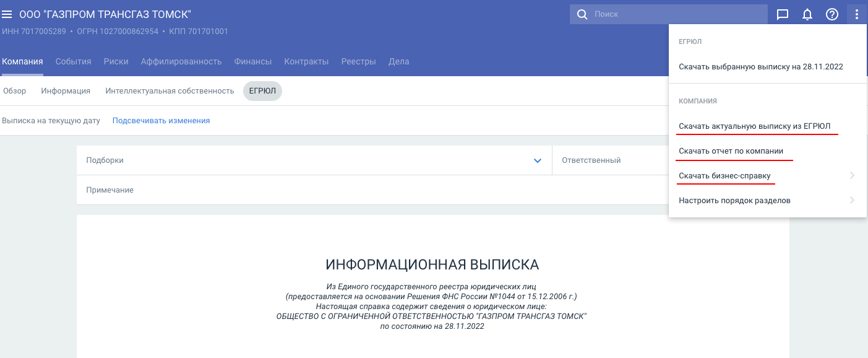
Task: Switch to the Компания tab
Action: click(x=22, y=61)
